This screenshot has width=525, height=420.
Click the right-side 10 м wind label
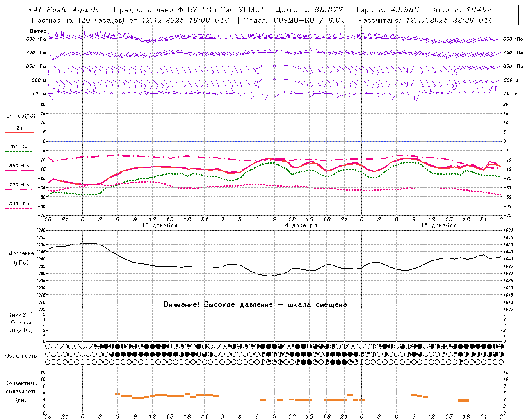click(x=511, y=94)
